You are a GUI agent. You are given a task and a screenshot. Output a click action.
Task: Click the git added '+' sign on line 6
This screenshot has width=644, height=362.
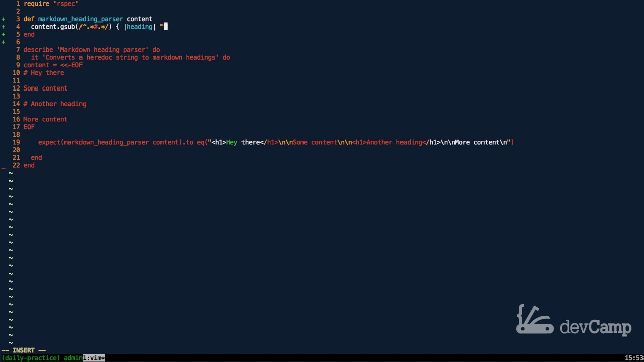point(3,42)
